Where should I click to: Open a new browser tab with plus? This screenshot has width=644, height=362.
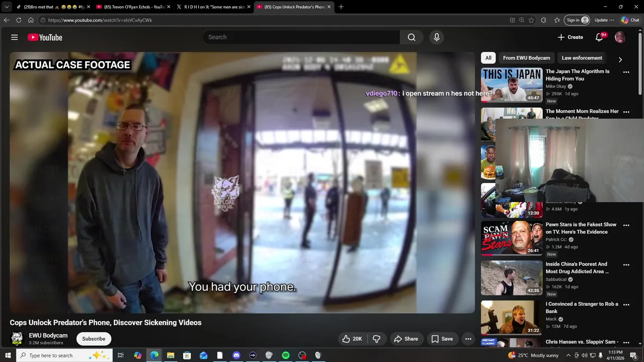coord(341,7)
